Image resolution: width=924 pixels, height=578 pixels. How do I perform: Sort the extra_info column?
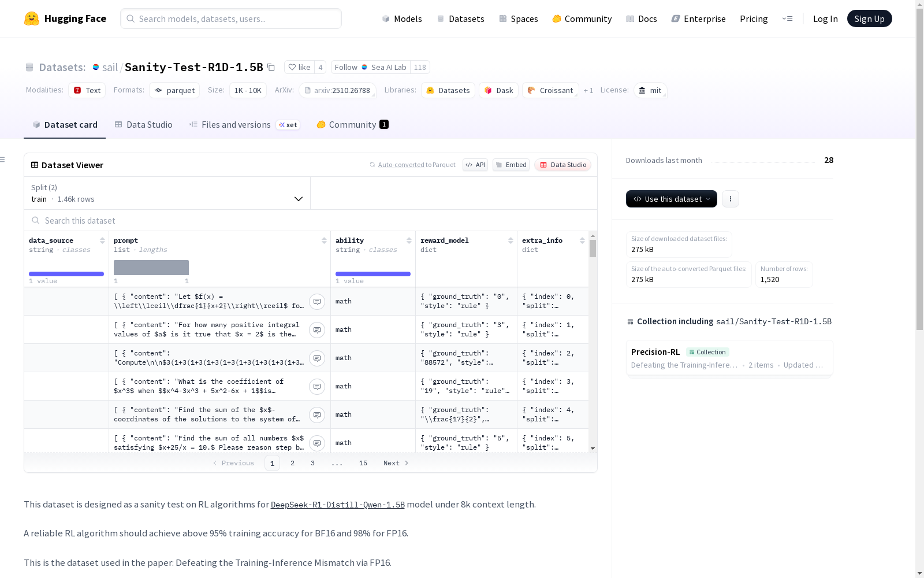click(x=582, y=240)
